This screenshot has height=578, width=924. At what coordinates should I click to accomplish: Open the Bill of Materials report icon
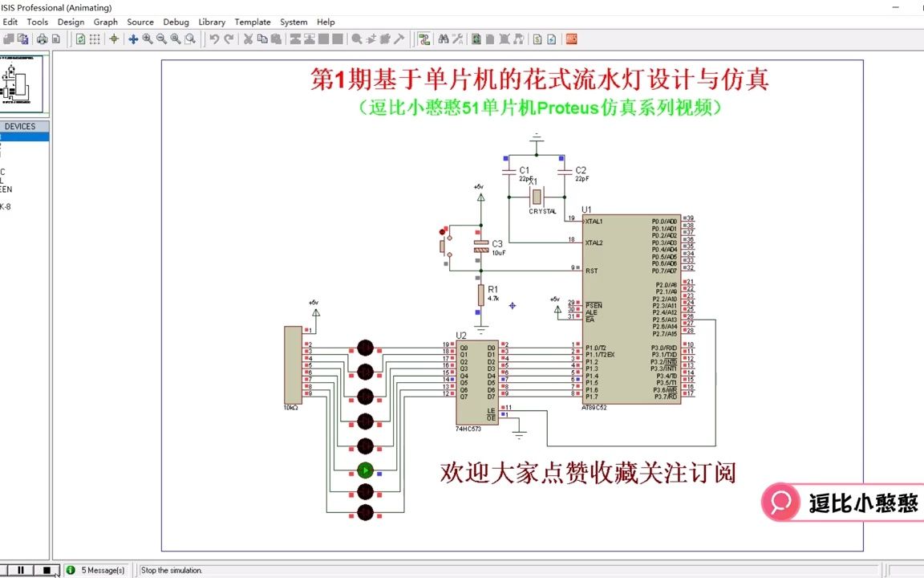537,39
